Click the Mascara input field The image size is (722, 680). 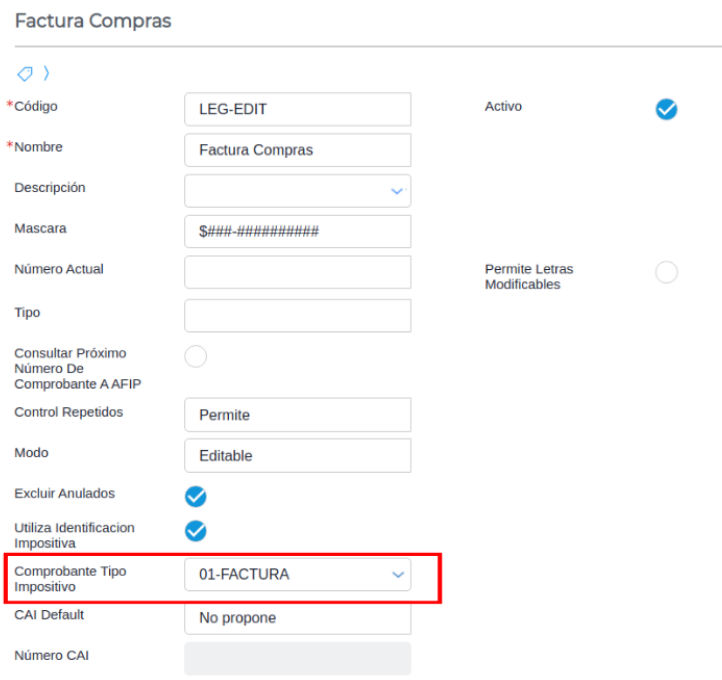(x=297, y=231)
